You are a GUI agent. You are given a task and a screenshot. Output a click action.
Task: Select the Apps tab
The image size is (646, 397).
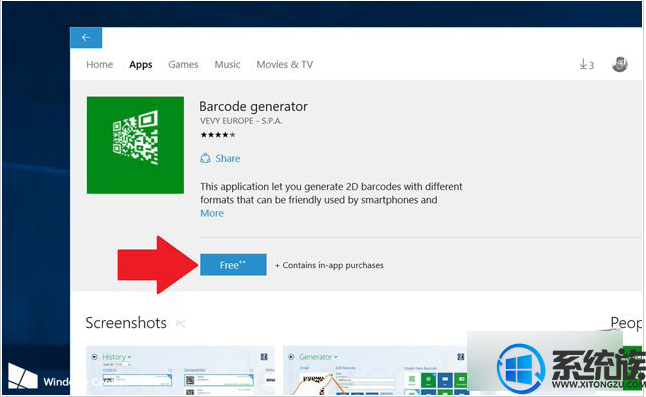[141, 65]
